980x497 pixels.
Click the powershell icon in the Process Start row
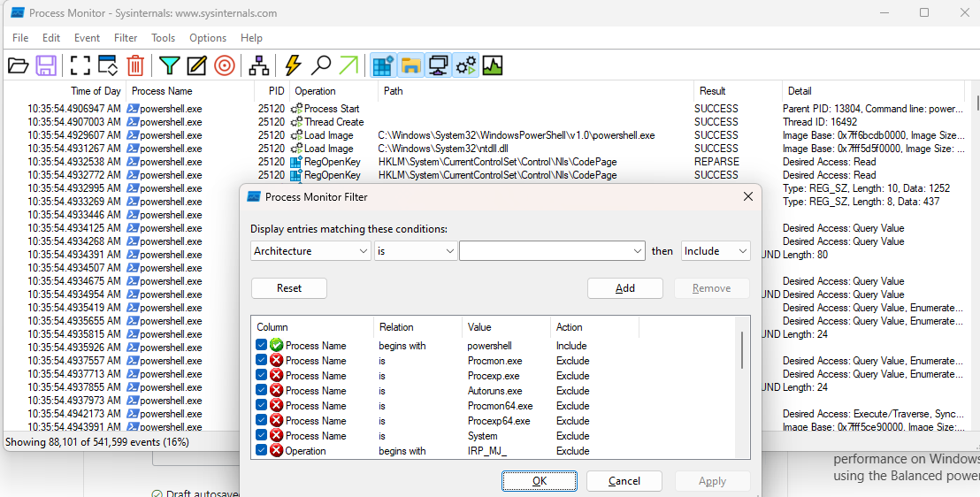[133, 108]
